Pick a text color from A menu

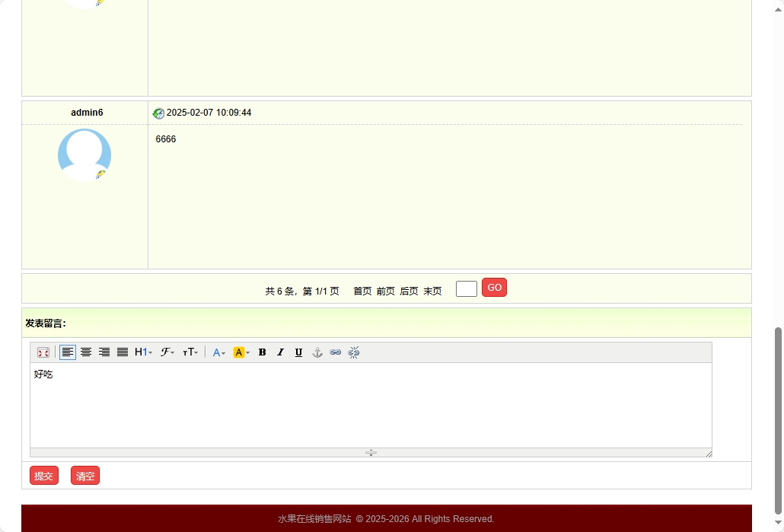218,352
